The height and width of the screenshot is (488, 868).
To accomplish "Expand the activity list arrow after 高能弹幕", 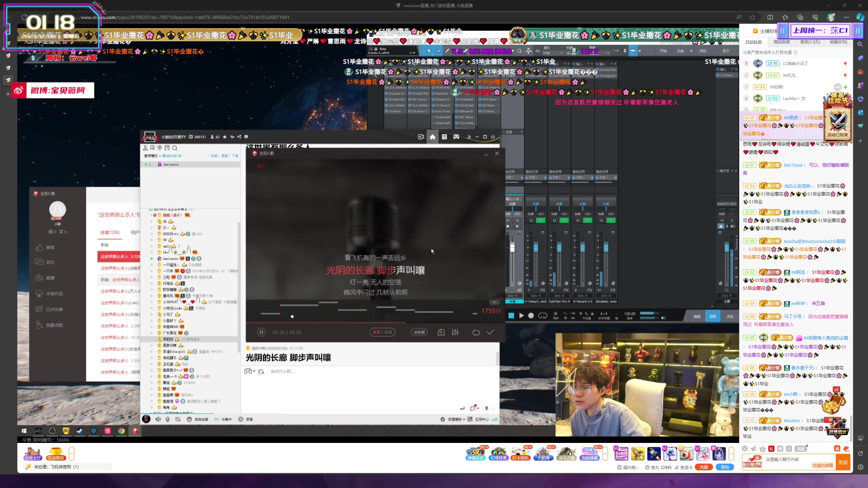I will (x=605, y=453).
